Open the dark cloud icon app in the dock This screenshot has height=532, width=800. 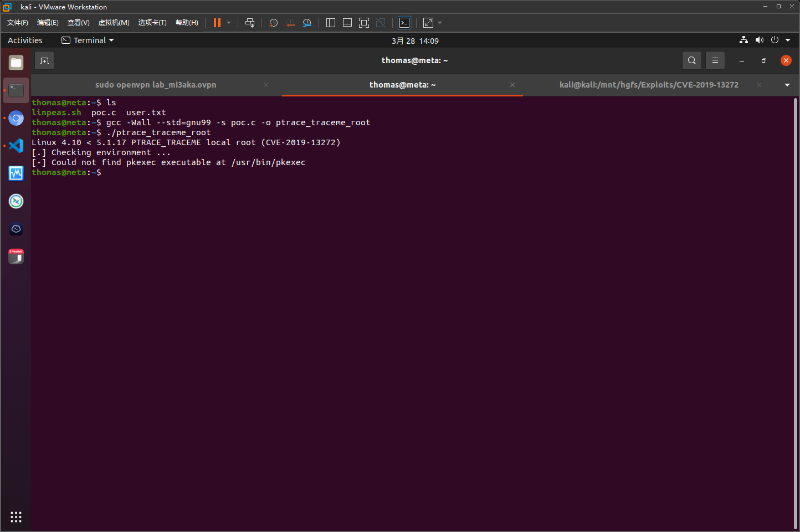tap(16, 229)
